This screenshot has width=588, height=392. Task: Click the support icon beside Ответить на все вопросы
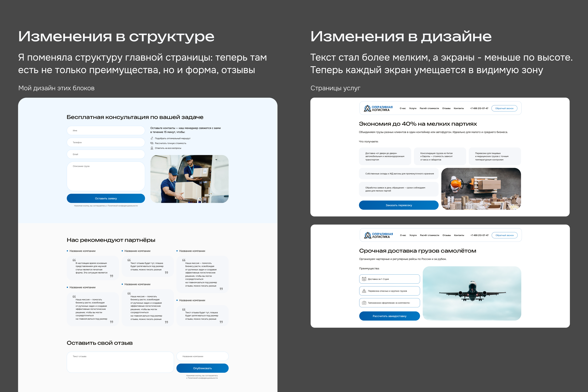point(152,148)
